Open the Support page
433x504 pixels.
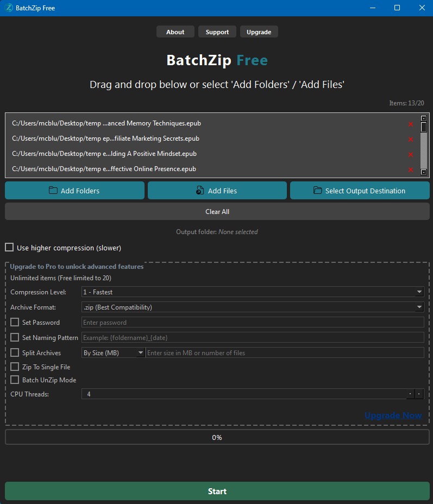click(x=217, y=32)
